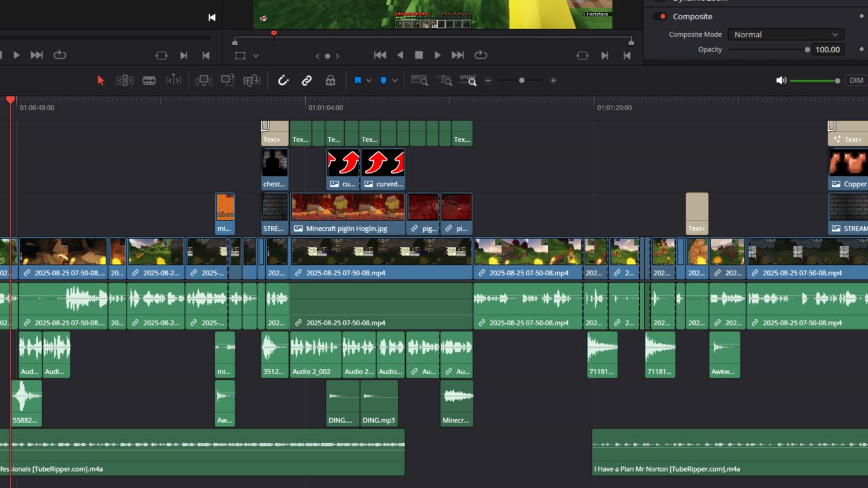The width and height of the screenshot is (868, 488).
Task: Select the Blade edit (razor) tool
Action: 149,80
